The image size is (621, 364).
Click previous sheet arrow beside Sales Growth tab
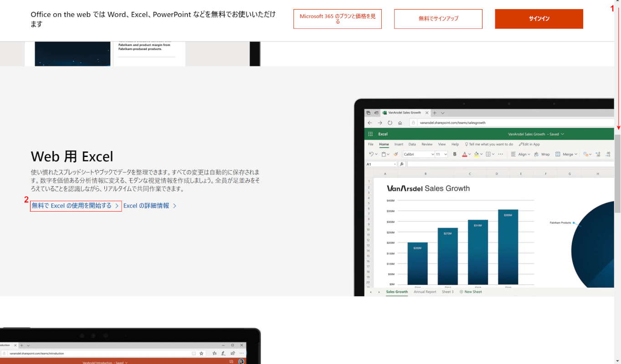point(370,292)
